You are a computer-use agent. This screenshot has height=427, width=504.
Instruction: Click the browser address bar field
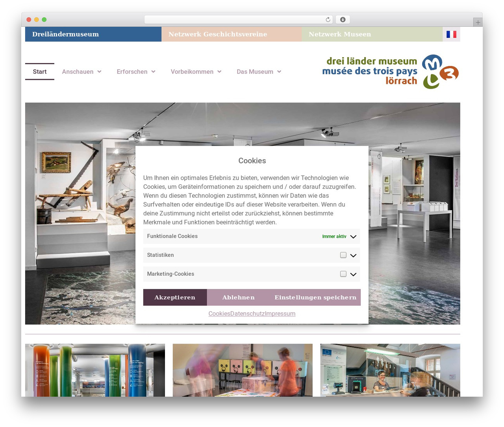239,20
